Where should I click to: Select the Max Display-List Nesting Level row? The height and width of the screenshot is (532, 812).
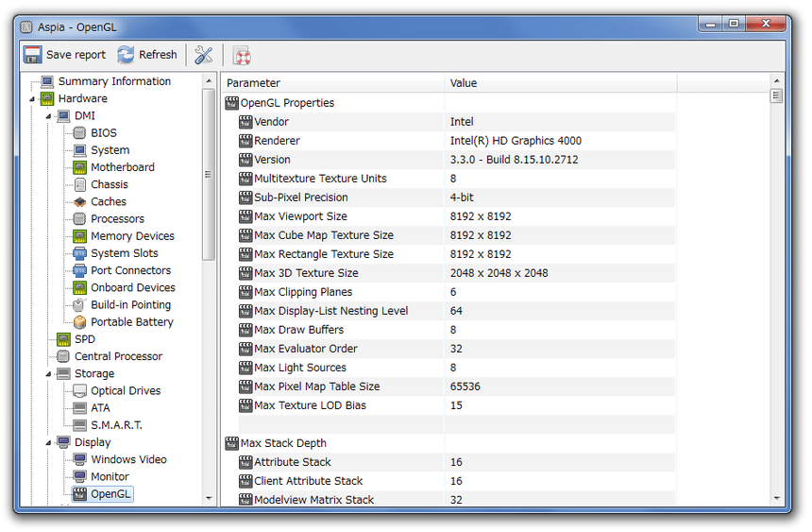pyautogui.click(x=456, y=311)
